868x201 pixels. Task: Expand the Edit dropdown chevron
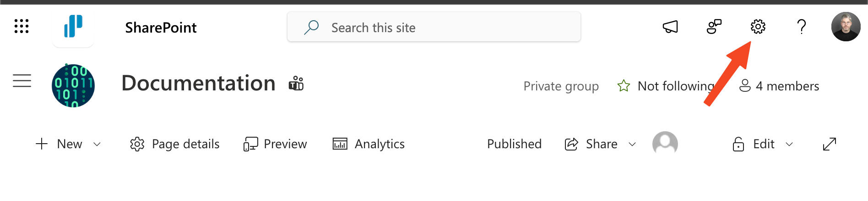[x=789, y=144]
